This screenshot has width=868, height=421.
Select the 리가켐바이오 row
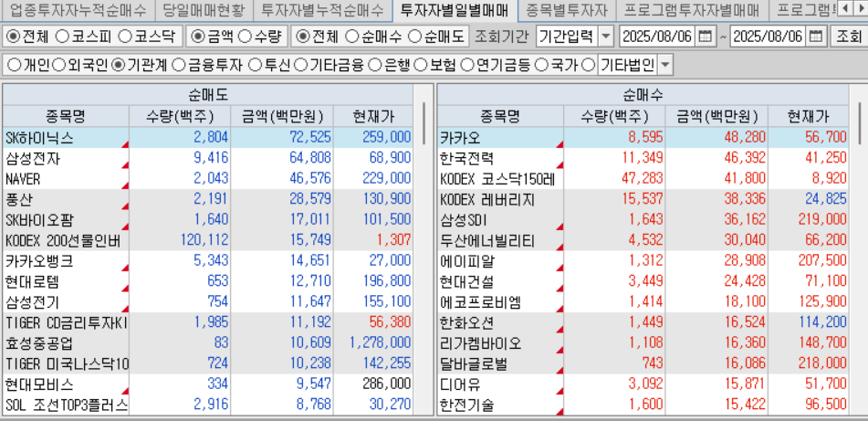coord(643,342)
